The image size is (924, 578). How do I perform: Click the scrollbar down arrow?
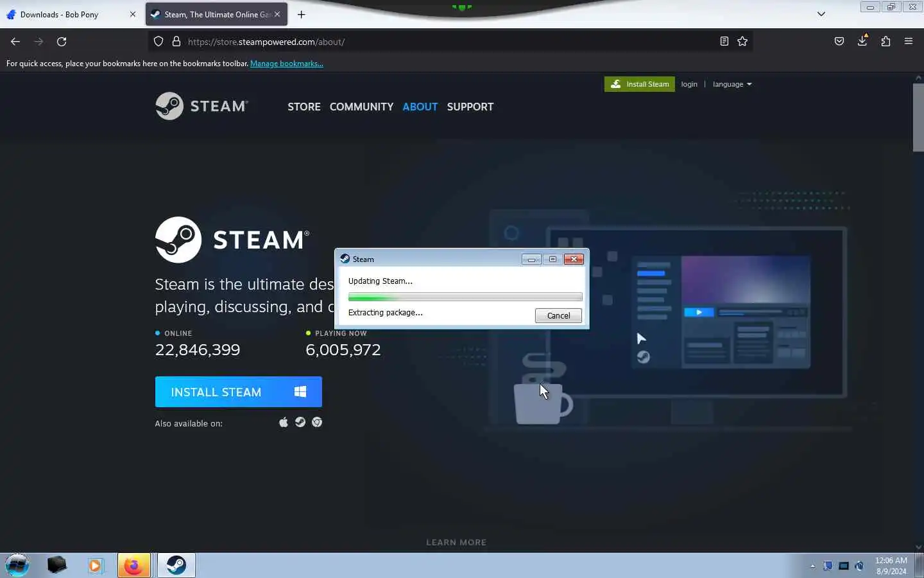[918, 547]
